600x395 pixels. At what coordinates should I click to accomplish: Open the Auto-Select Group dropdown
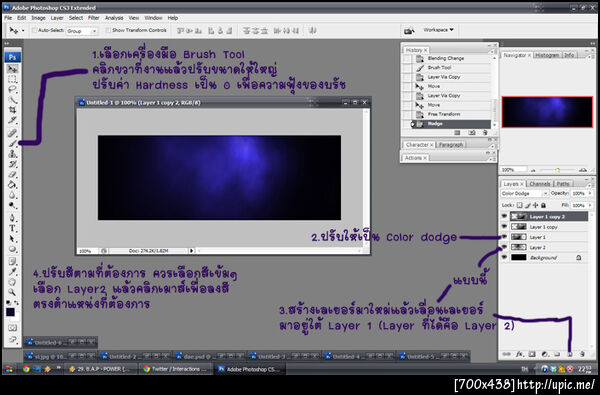click(x=82, y=31)
